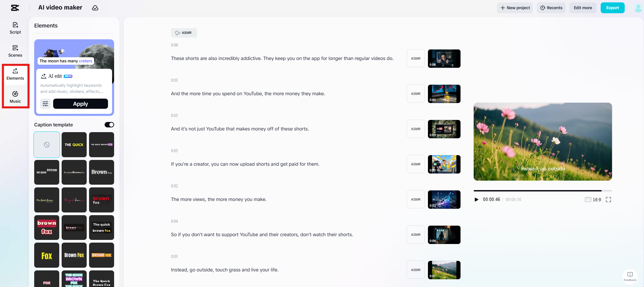
Task: Choose the serif 'The Quick Brown Fox' template
Action: [x=102, y=279]
